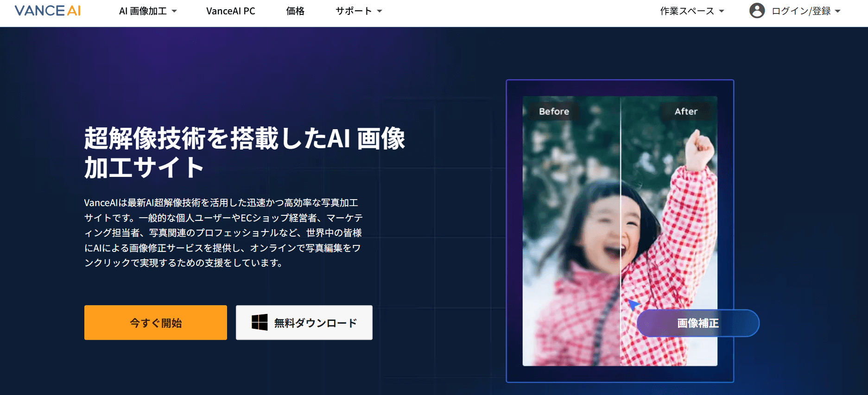Viewport: 868px width, 395px height.
Task: Click the Before label on the preview
Action: (x=554, y=112)
